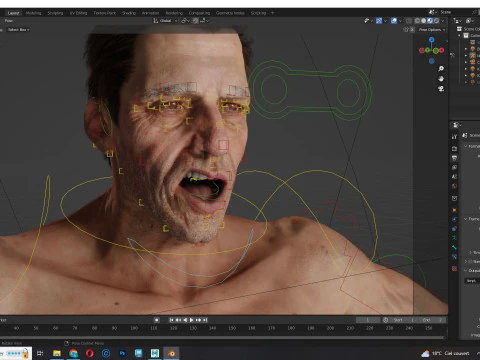Click the red X axis gizmo ball
This screenshot has height=360, width=480.
[442, 50]
